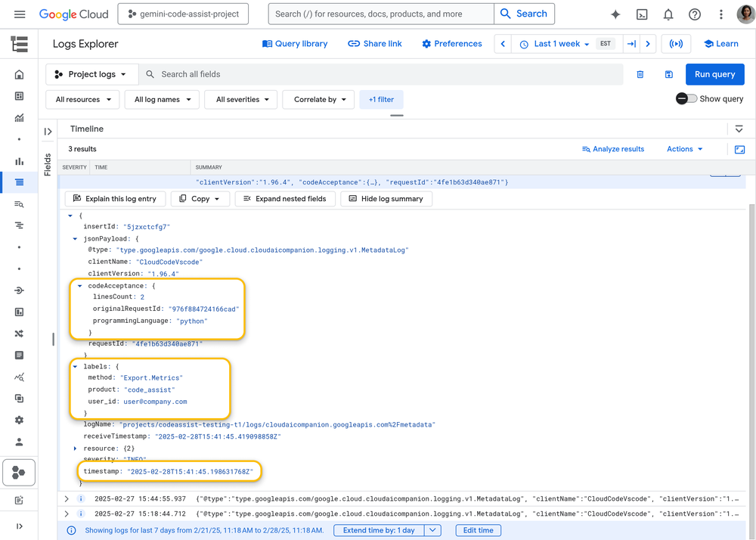Viewport: 756px width, 540px height.
Task: Save the query using save icon
Action: pyautogui.click(x=668, y=74)
